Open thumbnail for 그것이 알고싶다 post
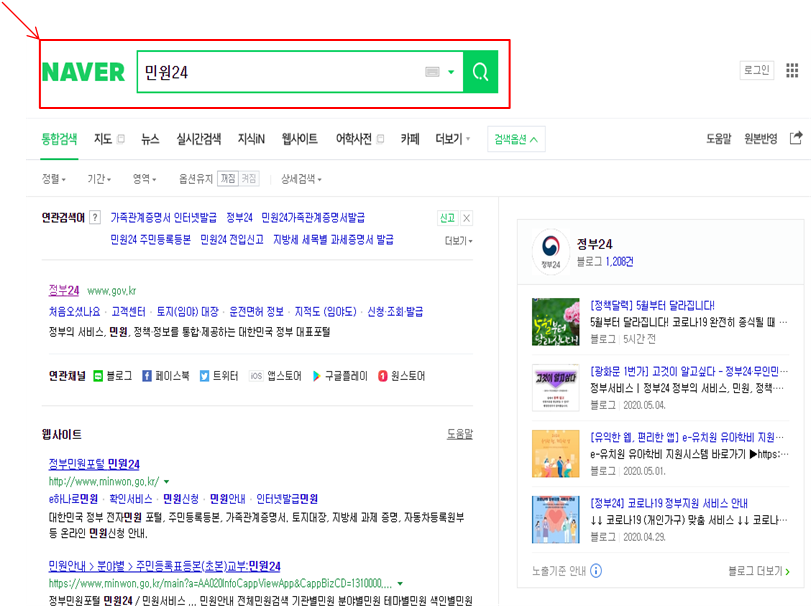Viewport: 811px width, 607px height. (555, 388)
